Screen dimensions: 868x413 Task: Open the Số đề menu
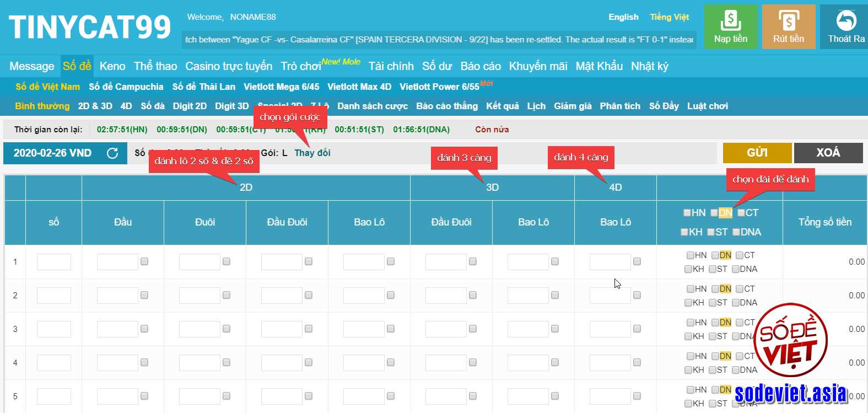pos(77,66)
